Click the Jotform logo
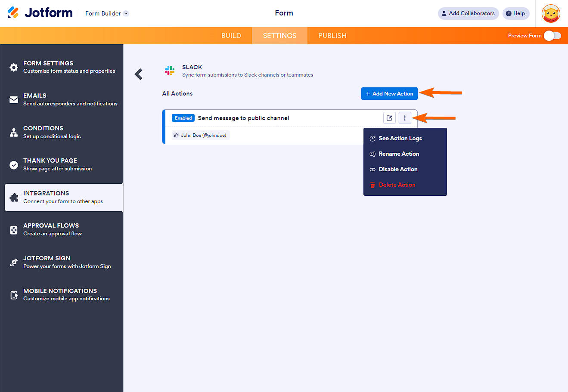Viewport: 568px width, 392px height. point(40,13)
